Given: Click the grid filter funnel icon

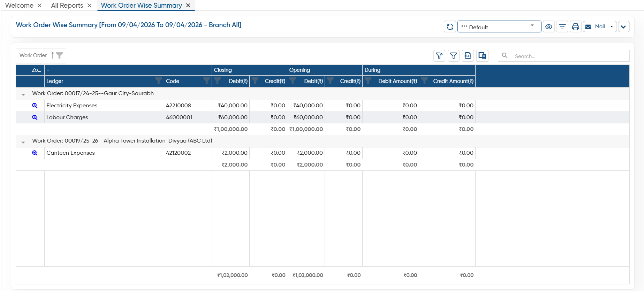Looking at the screenshot, I should coord(453,56).
